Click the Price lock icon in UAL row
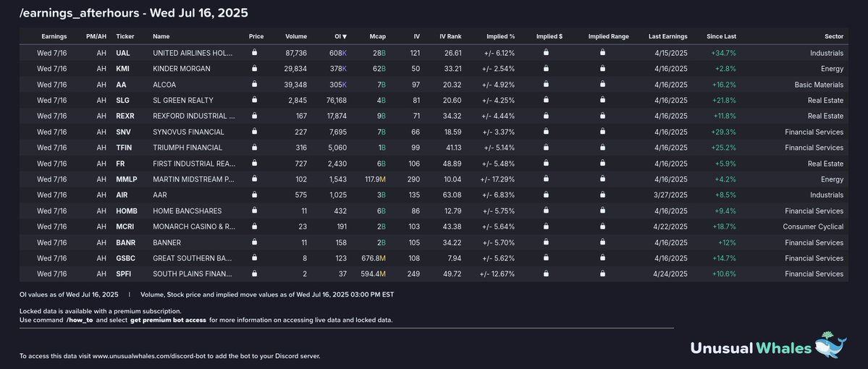Viewport: 868px width, 369px height. point(254,53)
